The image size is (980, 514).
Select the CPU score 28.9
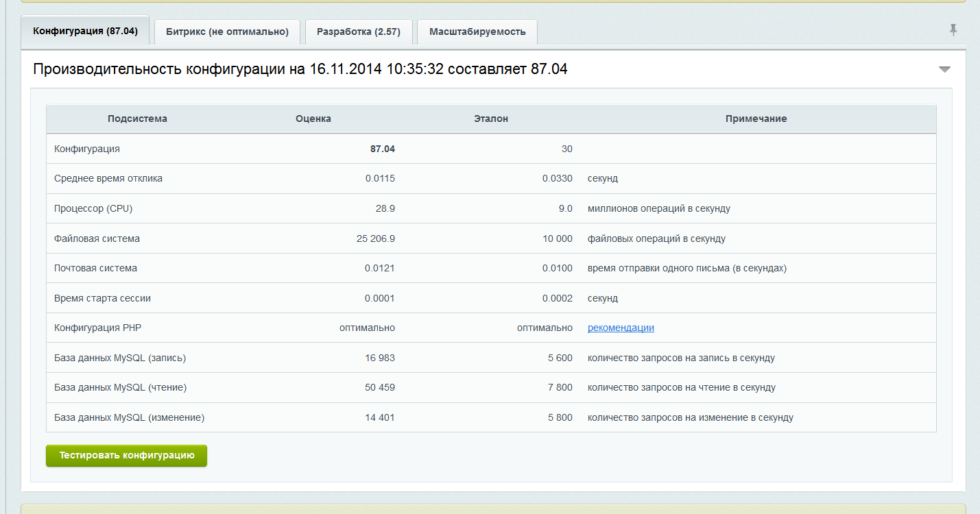click(x=386, y=208)
